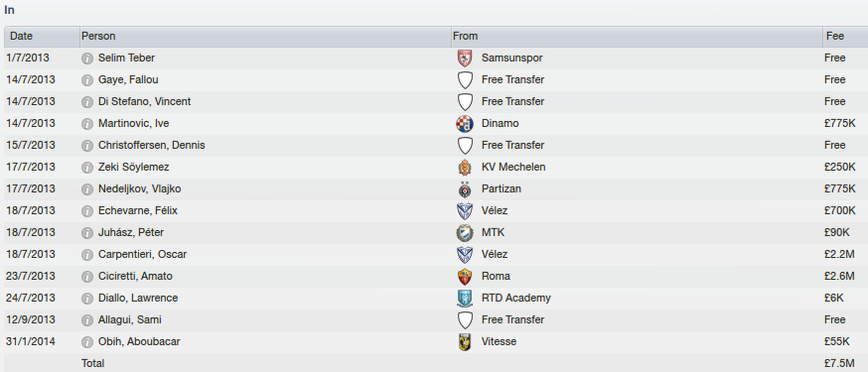
Task: Open Vélez club from Echevarne row
Action: [495, 211]
